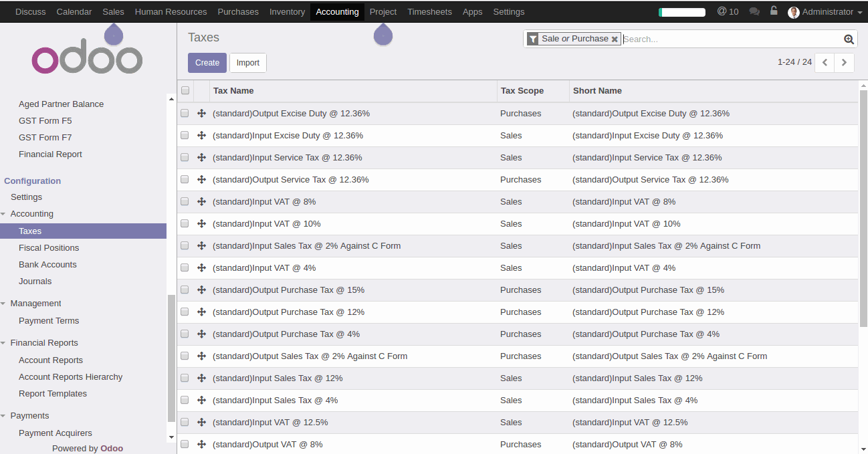Open Fiscal Positions in sidebar
The height and width of the screenshot is (454, 868).
[x=49, y=248]
